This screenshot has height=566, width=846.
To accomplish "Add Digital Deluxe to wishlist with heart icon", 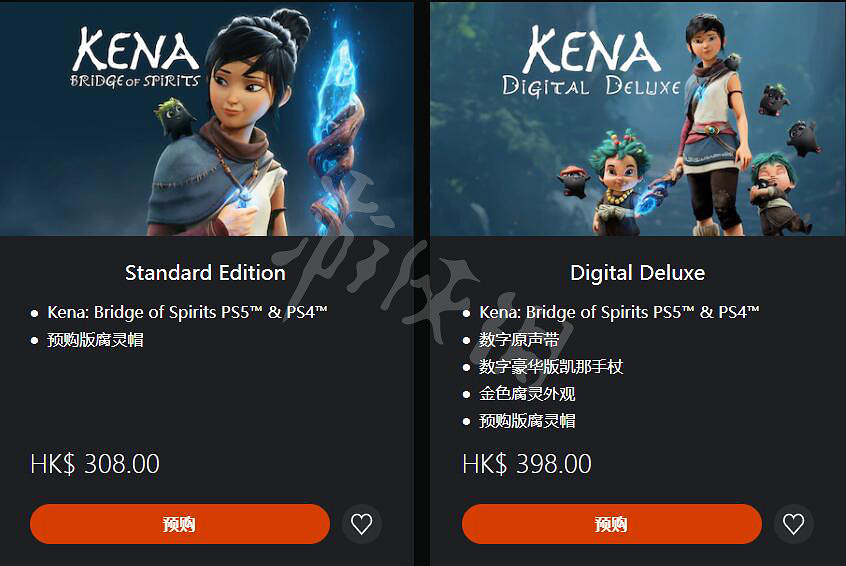I will 794,524.
